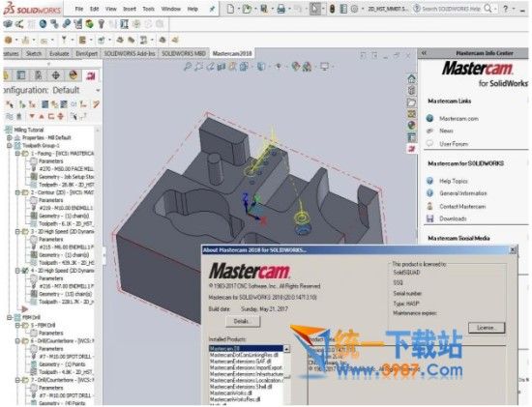The height and width of the screenshot is (407, 532).
Task: Click the Section View icon
Action: (x=222, y=66)
